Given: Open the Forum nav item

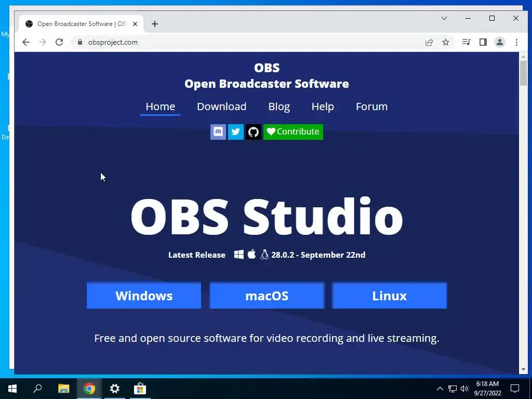Looking at the screenshot, I should (371, 107).
